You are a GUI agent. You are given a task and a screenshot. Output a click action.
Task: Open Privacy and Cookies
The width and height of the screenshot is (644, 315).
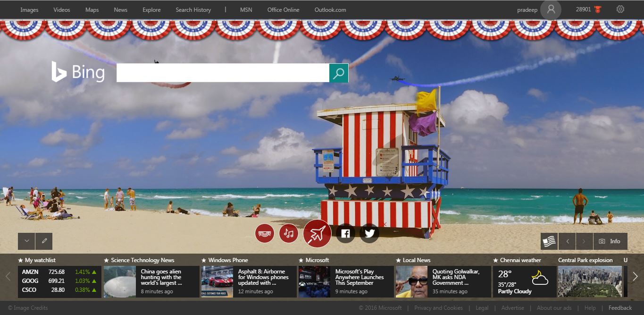(439, 308)
